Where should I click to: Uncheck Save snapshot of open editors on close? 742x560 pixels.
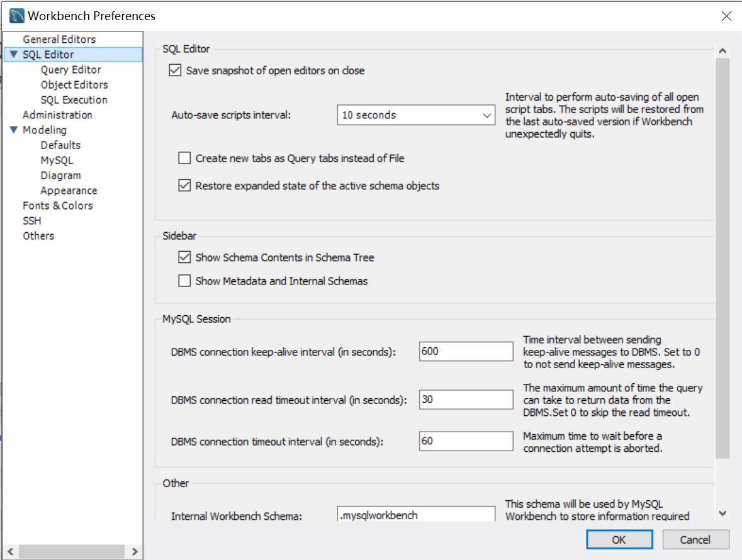coord(175,70)
